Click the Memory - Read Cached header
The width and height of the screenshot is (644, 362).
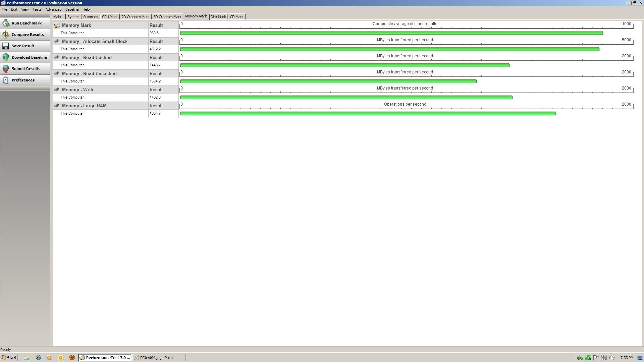87,57
